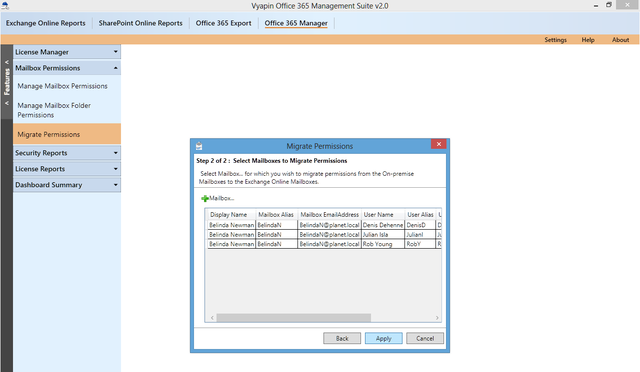The height and width of the screenshot is (372, 640).
Task: Click the Migrate Permissions dialog title icon
Action: [x=199, y=146]
